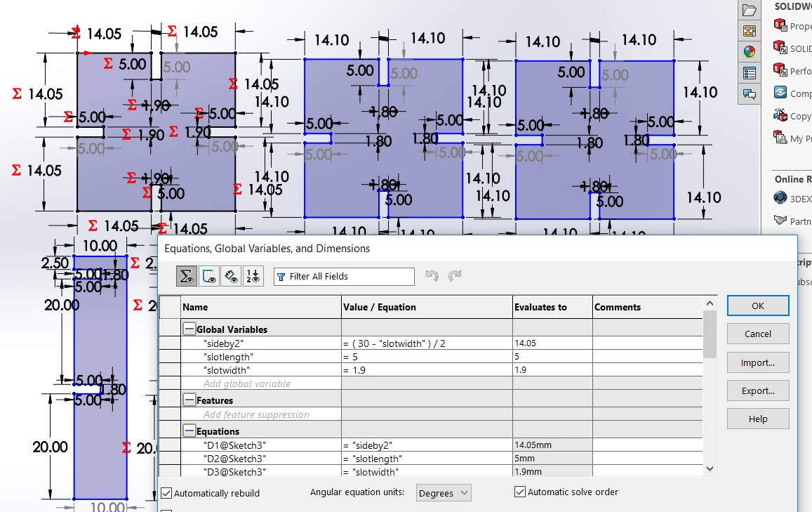Click OK in Equations dialog
Screen dimensions: 812x512
click(758, 306)
